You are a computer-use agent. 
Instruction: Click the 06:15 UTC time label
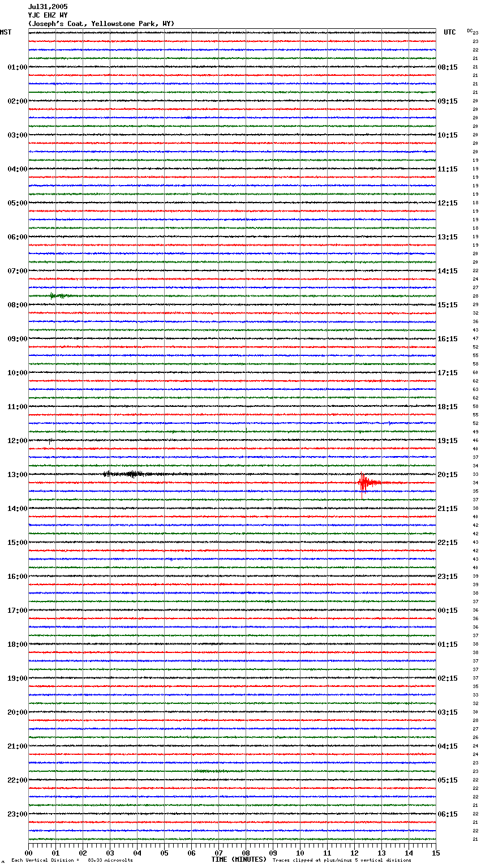click(x=448, y=814)
